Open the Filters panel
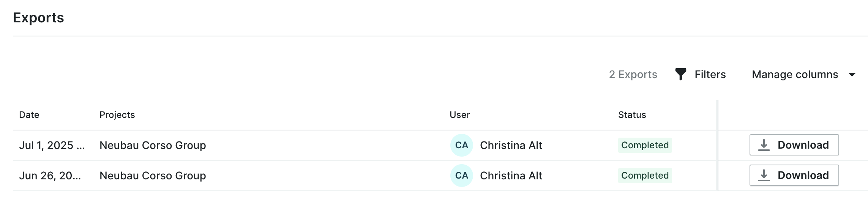This screenshot has width=868, height=204. (x=710, y=75)
